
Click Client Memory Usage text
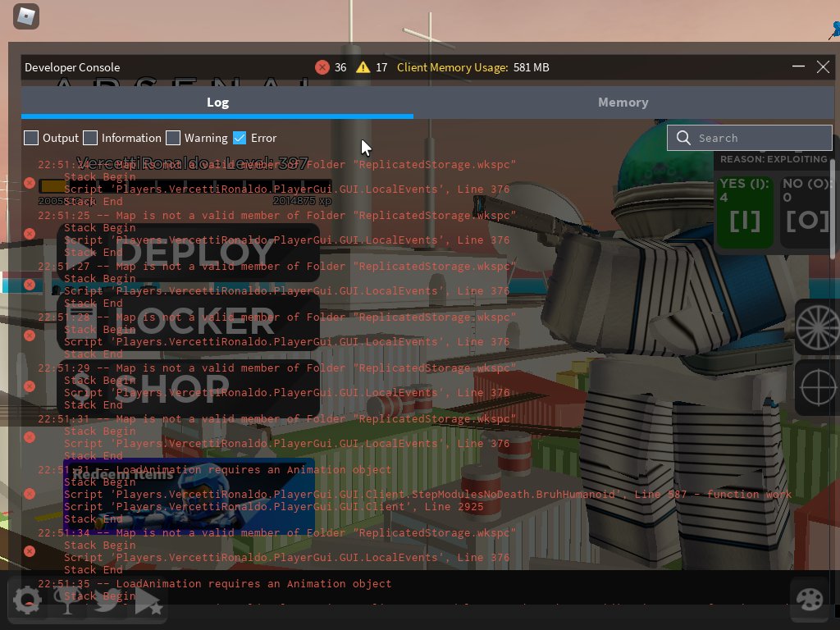452,67
